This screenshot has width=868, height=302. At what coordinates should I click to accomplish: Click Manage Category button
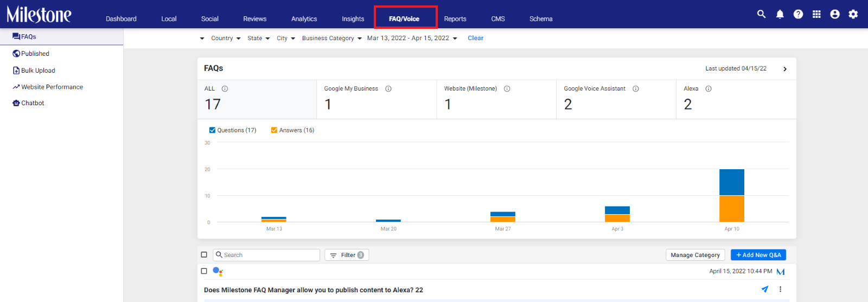[x=695, y=255]
